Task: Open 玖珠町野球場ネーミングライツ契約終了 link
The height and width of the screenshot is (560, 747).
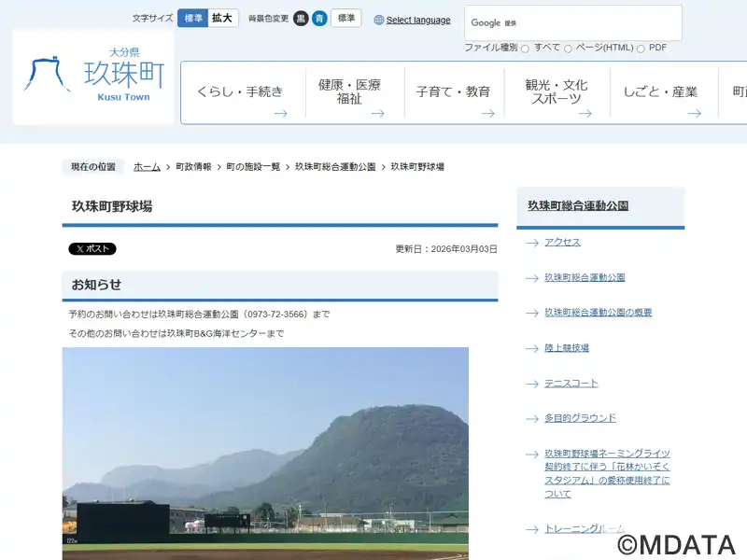Action: [x=607, y=473]
